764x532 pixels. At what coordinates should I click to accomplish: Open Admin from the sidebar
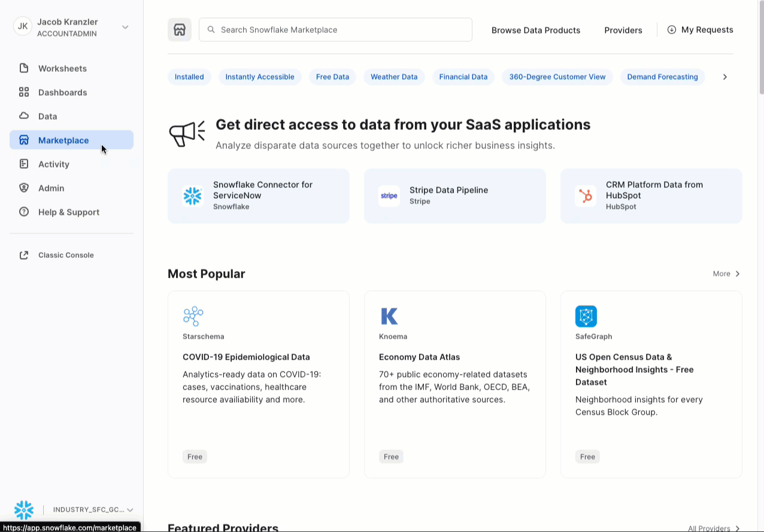[x=51, y=188]
